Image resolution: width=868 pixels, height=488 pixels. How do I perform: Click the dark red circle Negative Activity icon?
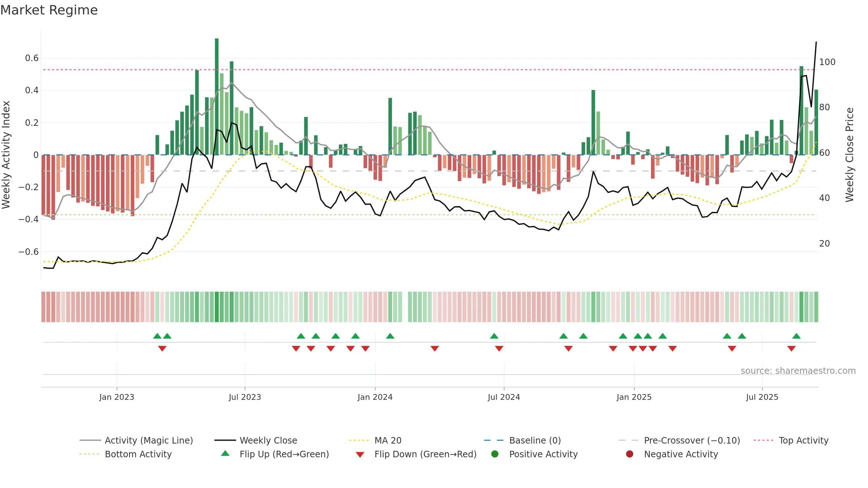click(x=630, y=454)
